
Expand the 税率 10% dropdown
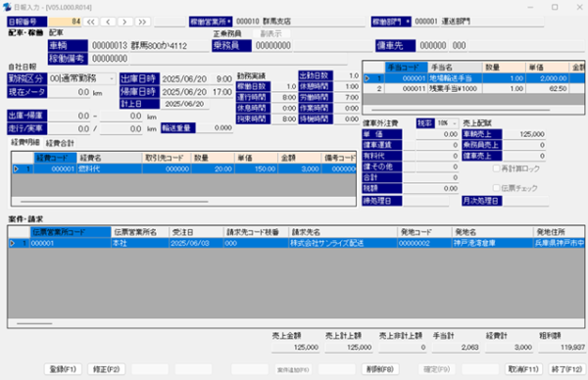[455, 123]
